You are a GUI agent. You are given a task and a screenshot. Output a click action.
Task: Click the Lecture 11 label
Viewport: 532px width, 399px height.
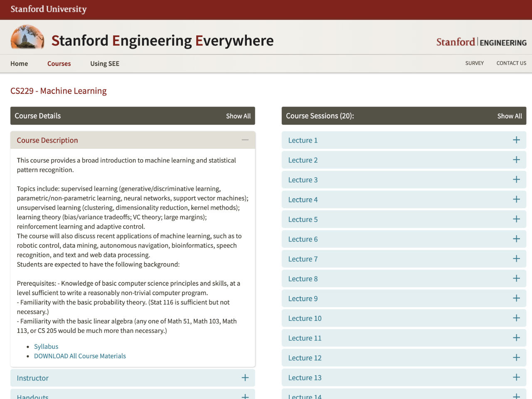click(305, 338)
